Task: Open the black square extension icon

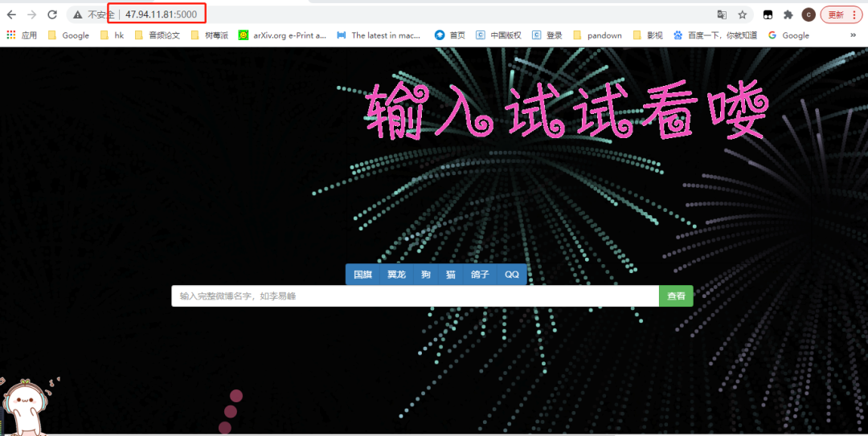Action: [x=768, y=15]
